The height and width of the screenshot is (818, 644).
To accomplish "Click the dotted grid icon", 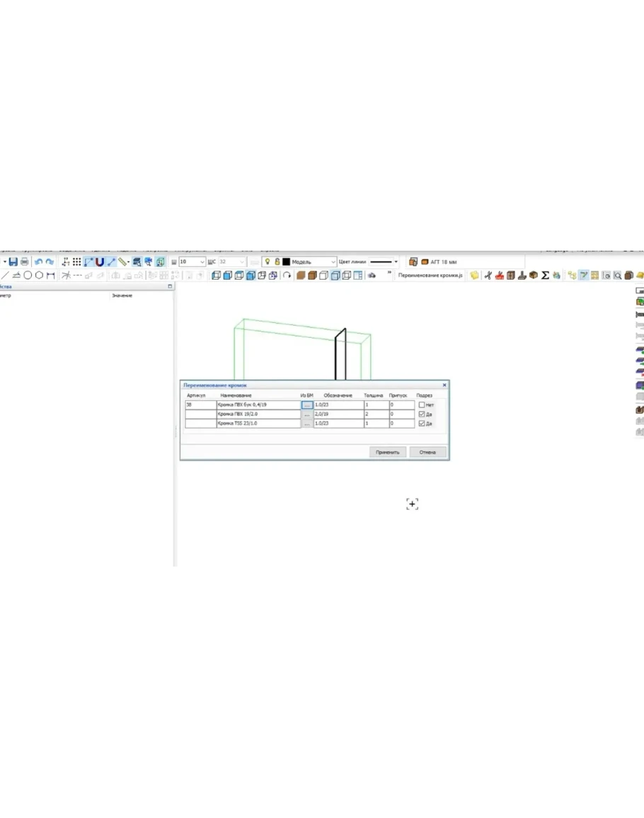I will [76, 262].
